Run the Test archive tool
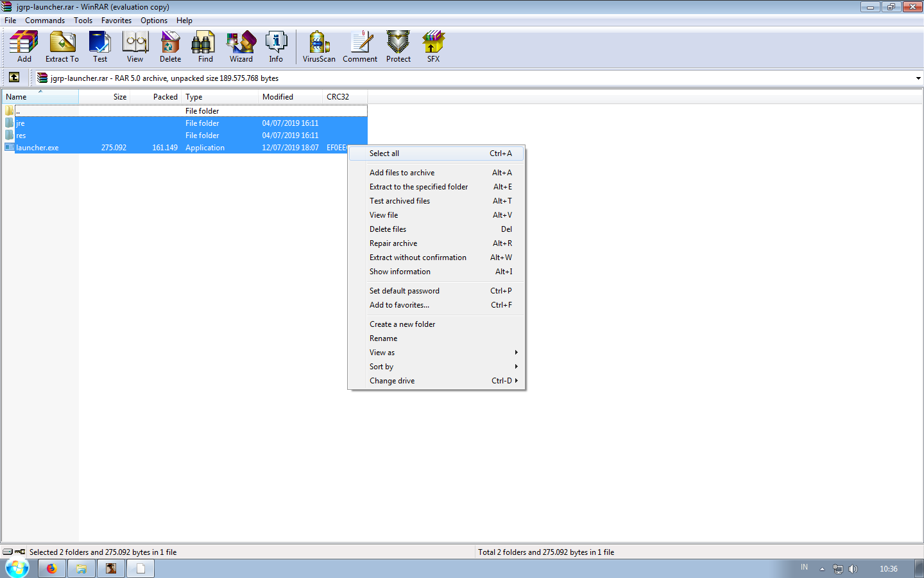The image size is (924, 578). (100, 47)
